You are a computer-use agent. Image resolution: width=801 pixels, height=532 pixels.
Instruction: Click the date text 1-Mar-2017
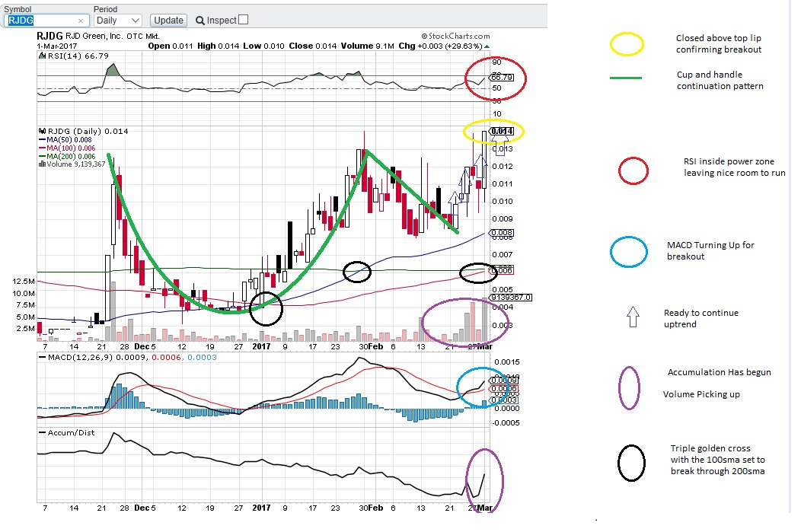pyautogui.click(x=56, y=46)
